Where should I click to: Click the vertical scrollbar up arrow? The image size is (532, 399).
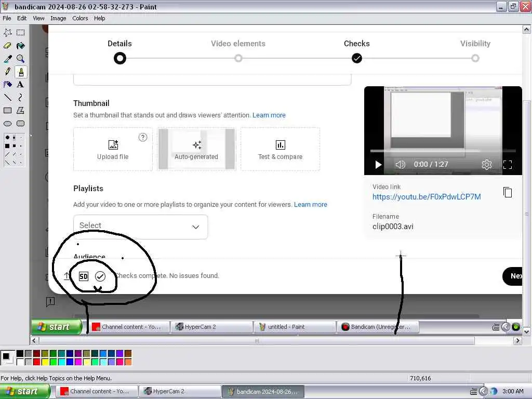tap(527, 30)
